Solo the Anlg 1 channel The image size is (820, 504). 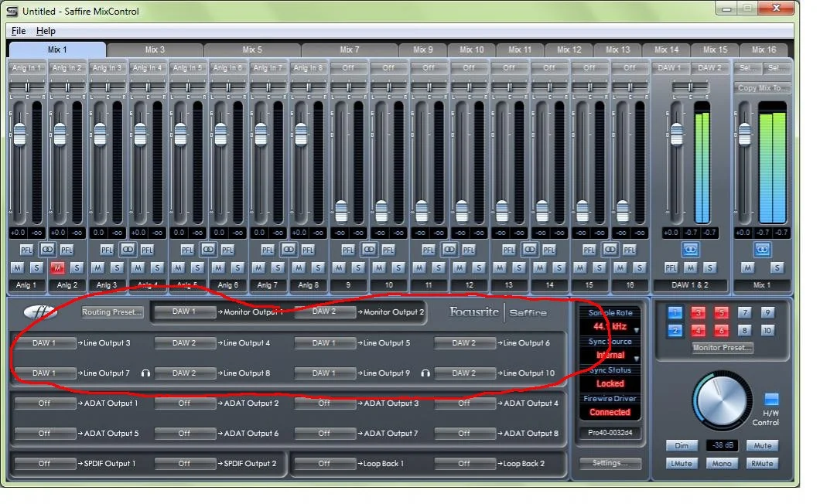(x=36, y=267)
